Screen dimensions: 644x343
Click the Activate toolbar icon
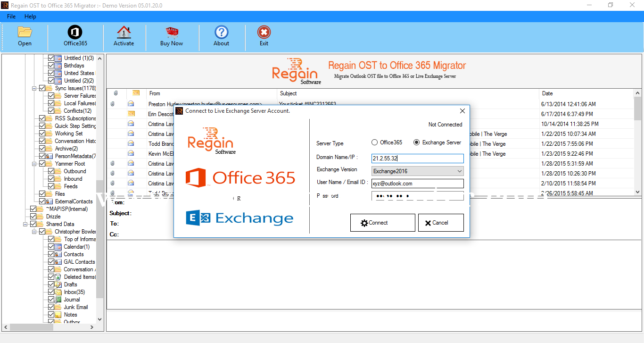pos(124,32)
